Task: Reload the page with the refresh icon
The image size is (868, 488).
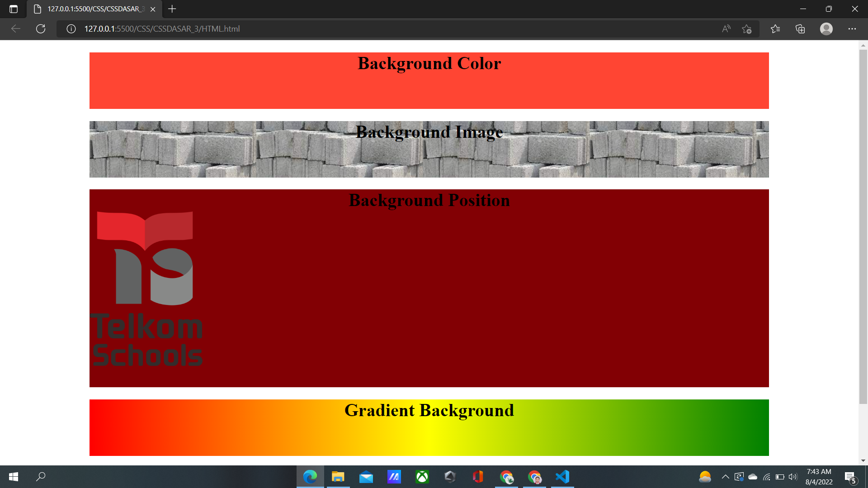Action: tap(41, 29)
